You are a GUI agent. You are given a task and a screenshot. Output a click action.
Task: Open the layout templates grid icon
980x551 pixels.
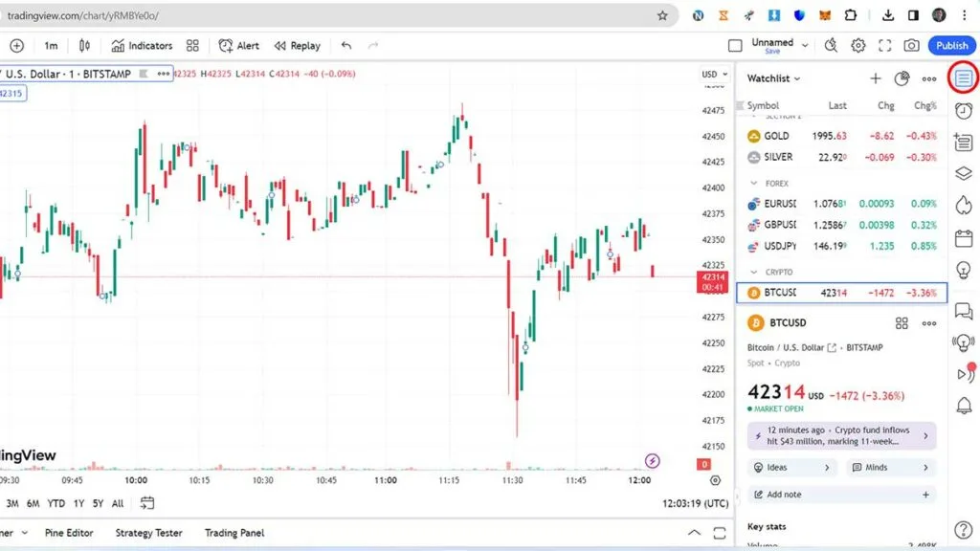click(192, 46)
